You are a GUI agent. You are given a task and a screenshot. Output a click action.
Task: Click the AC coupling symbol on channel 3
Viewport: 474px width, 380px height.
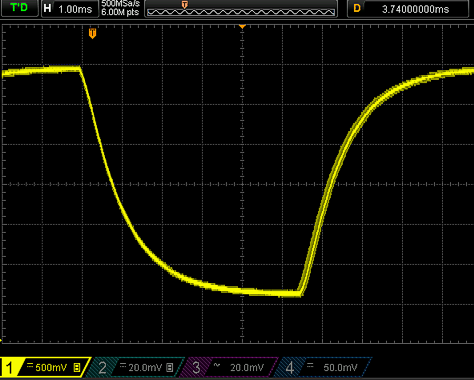tap(217, 365)
